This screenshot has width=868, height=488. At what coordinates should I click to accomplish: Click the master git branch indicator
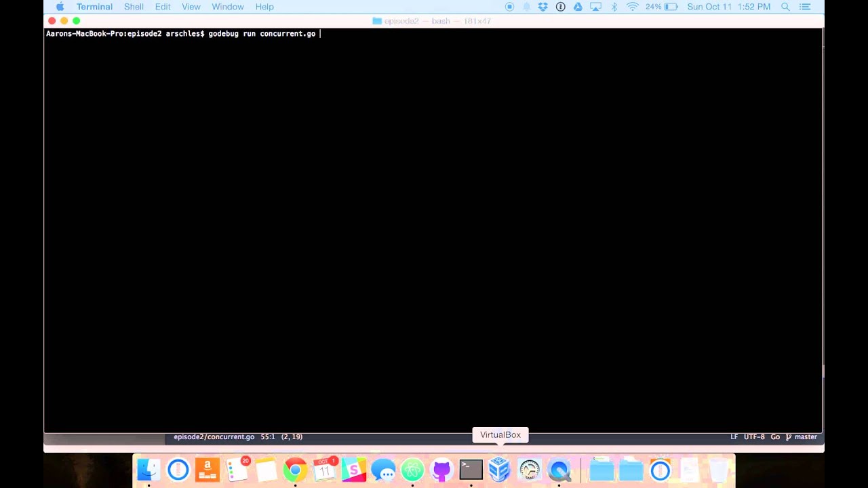coord(802,437)
